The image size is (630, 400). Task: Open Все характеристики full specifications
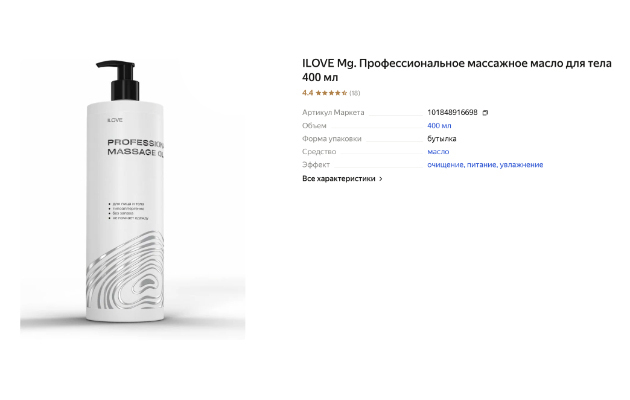342,179
